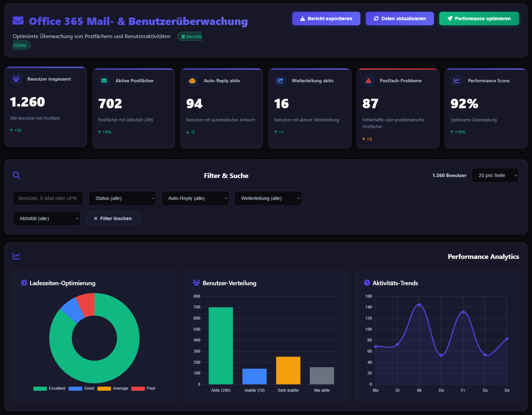Click the envelope icon beside the page title
532x415 pixels.
18,21
